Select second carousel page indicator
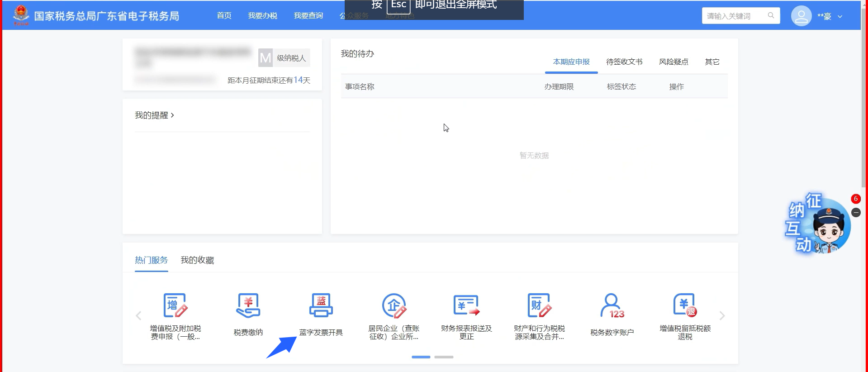 pyautogui.click(x=444, y=357)
